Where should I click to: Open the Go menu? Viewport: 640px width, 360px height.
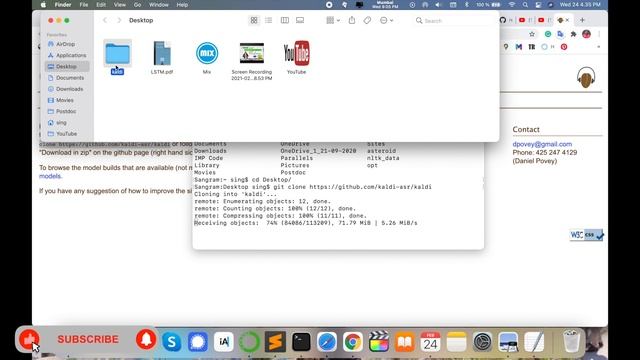click(138, 5)
